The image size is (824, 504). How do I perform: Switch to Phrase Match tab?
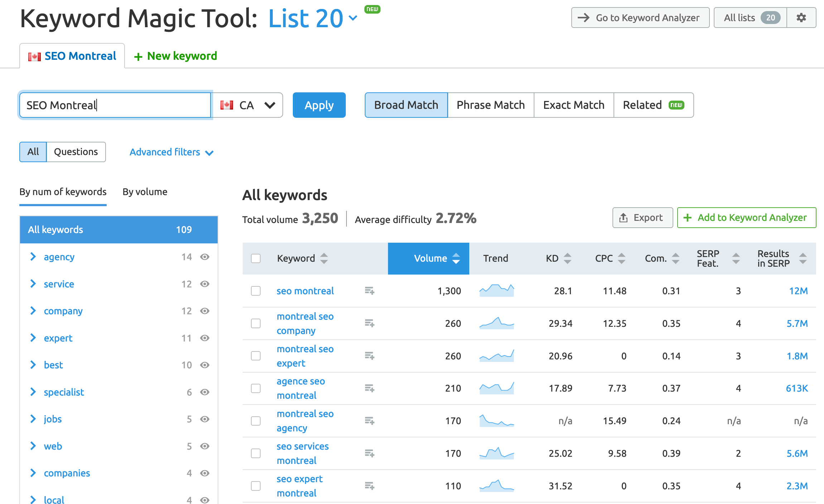coord(491,105)
